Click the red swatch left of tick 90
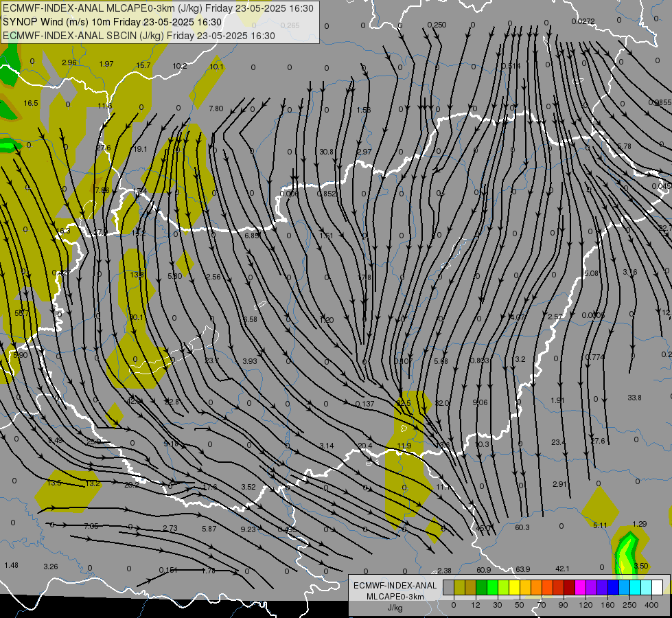 click(558, 587)
